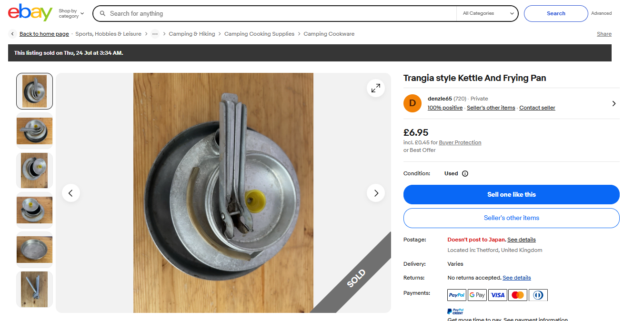Open the Buyer Protection link
The width and height of the screenshot is (644, 321).
pyautogui.click(x=460, y=142)
